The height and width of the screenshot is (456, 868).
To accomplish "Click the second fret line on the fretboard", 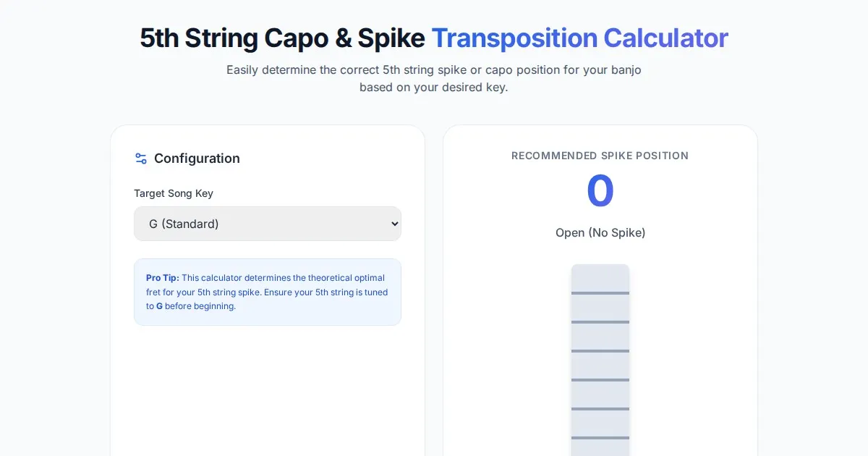I will (600, 322).
